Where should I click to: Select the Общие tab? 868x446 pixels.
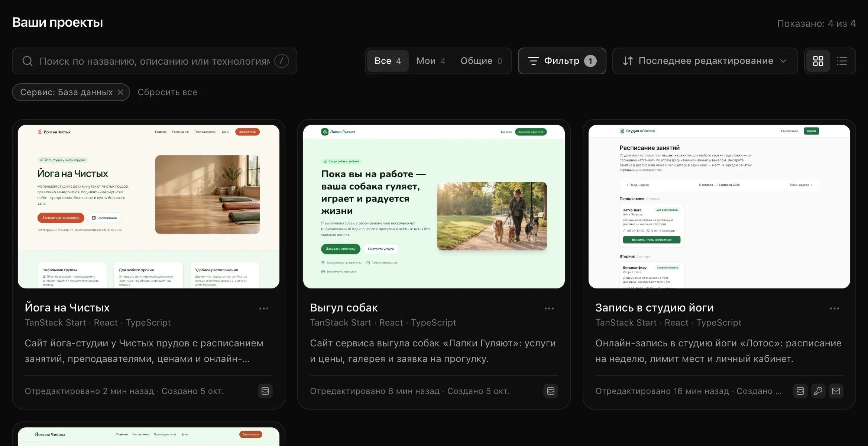(481, 61)
